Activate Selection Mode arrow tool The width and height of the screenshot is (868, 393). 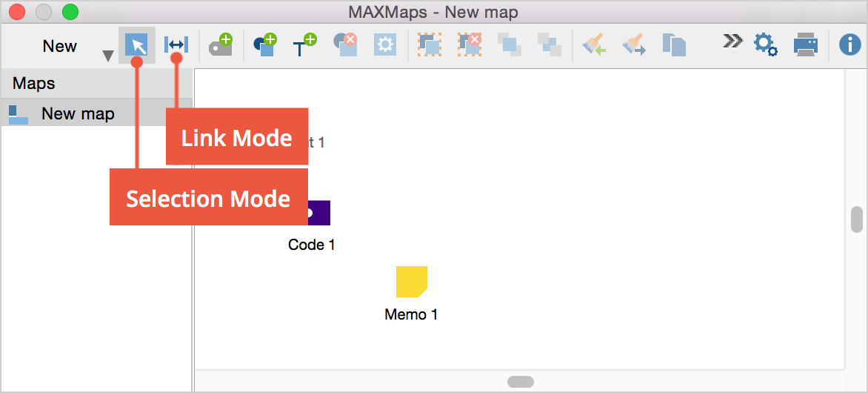(137, 45)
